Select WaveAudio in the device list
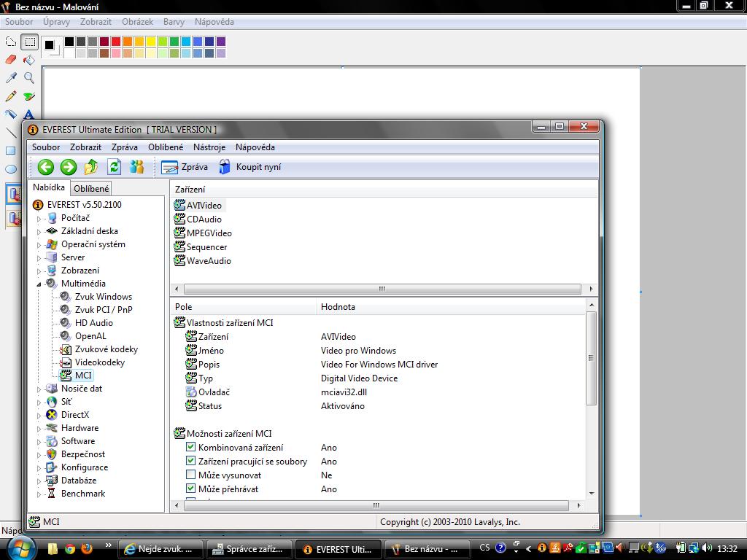Screen dimensions: 747x560 (203, 260)
